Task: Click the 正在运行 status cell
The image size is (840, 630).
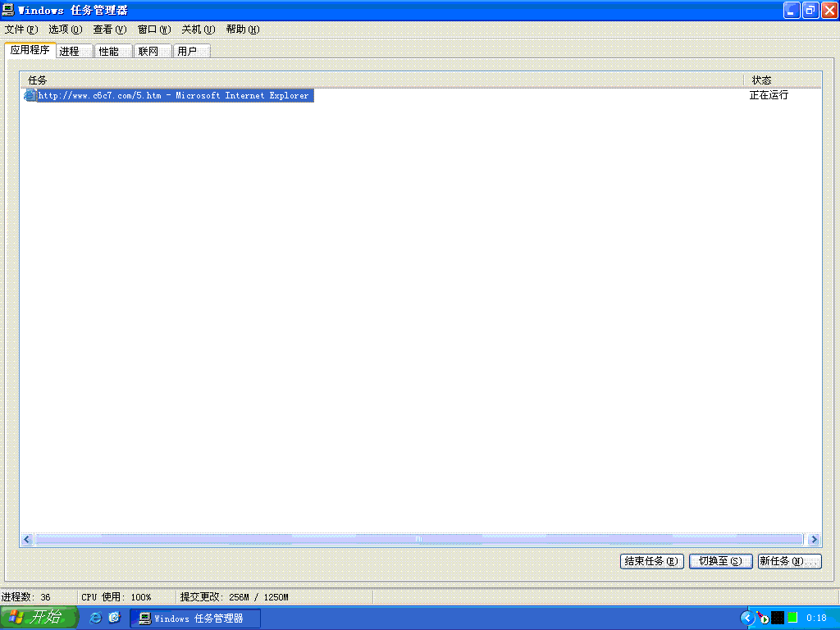Action: pos(769,95)
